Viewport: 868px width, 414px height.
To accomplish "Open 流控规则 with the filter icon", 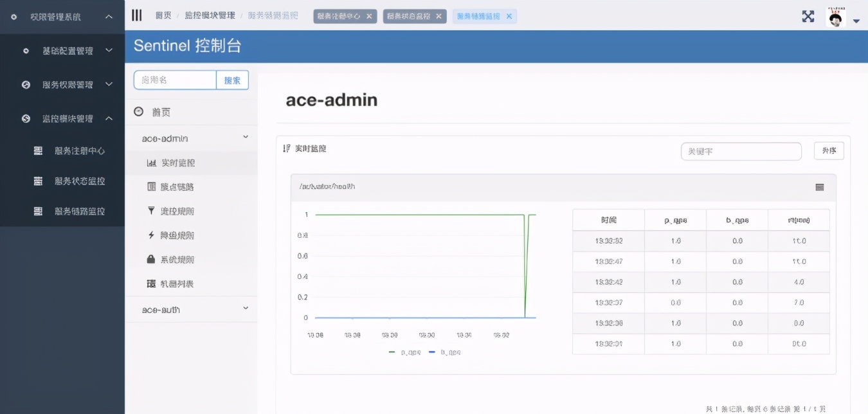I will [x=171, y=211].
